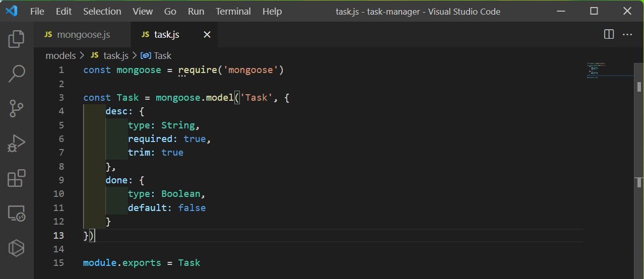Screen dimensions: 644x279
Task: Click the VS Code logo icon
Action: click(11, 11)
